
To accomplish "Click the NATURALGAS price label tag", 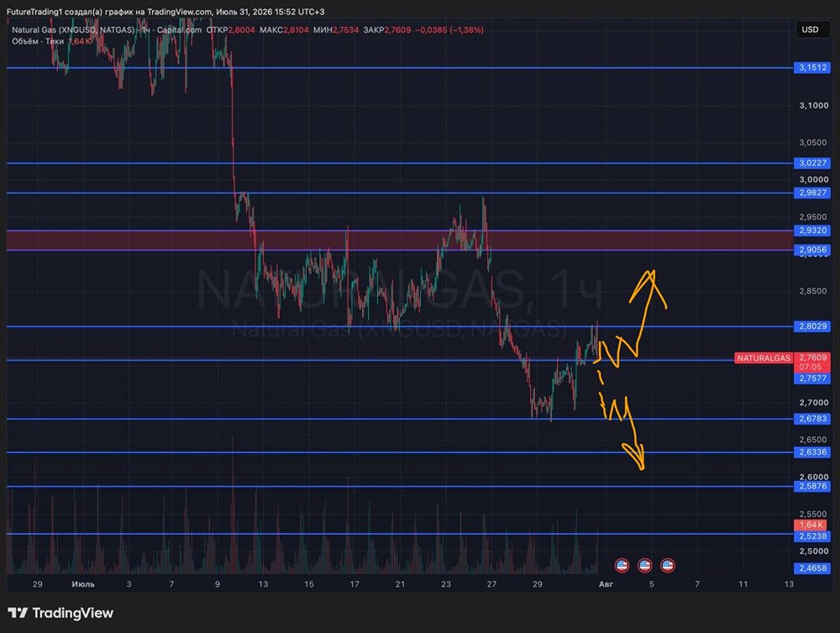I will pos(764,358).
